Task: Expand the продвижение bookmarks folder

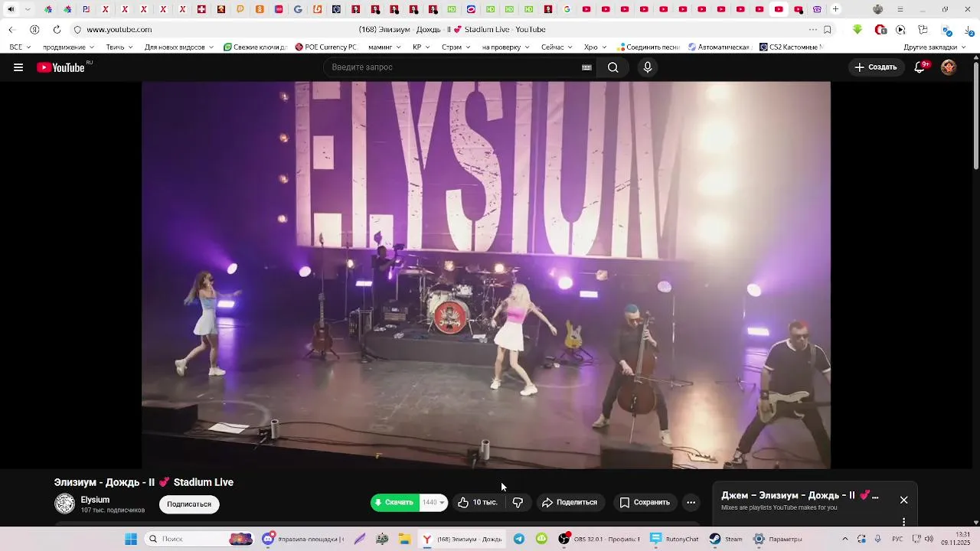Action: coord(69,47)
